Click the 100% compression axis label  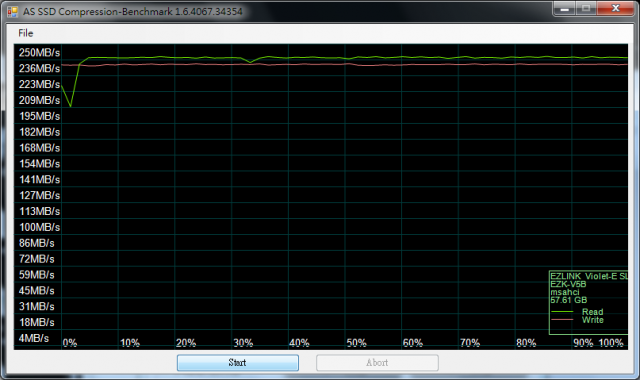click(611, 343)
